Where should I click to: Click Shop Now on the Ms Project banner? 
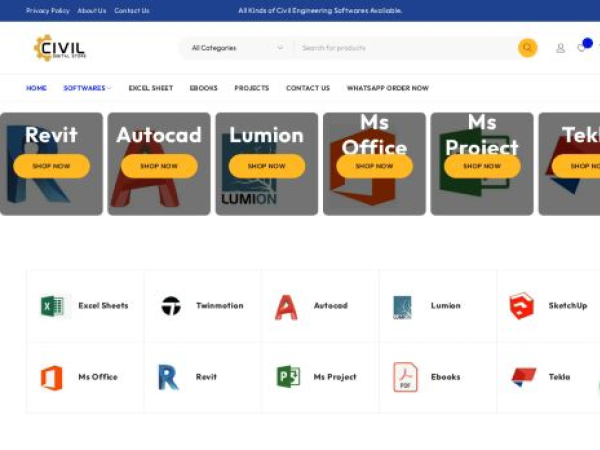click(482, 166)
